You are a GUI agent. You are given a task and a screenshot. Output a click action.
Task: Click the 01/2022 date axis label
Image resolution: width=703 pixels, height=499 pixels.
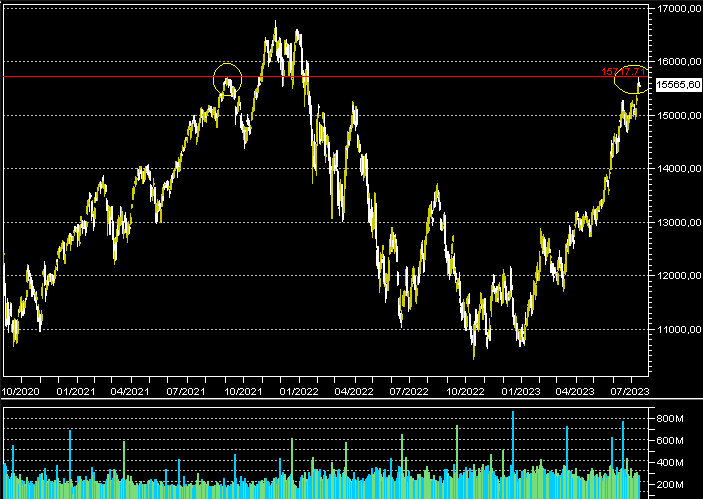point(299,391)
